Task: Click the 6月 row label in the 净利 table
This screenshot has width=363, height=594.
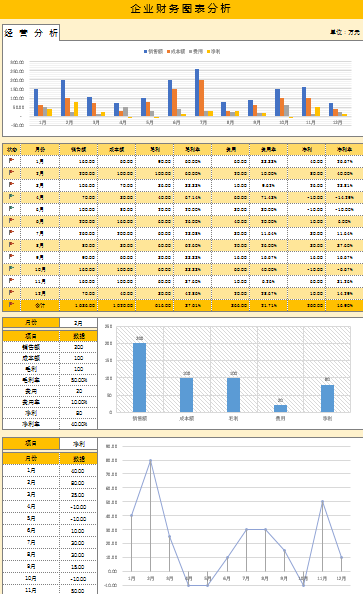Action: pyautogui.click(x=31, y=531)
